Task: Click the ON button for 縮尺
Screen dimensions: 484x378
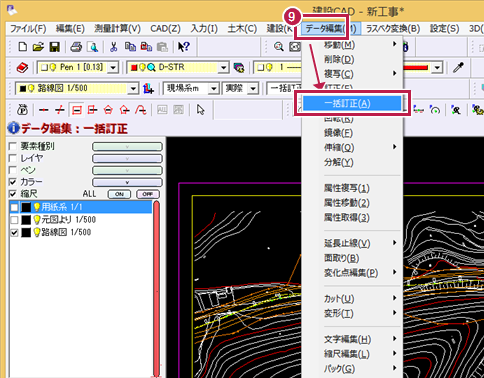Action: tap(119, 194)
